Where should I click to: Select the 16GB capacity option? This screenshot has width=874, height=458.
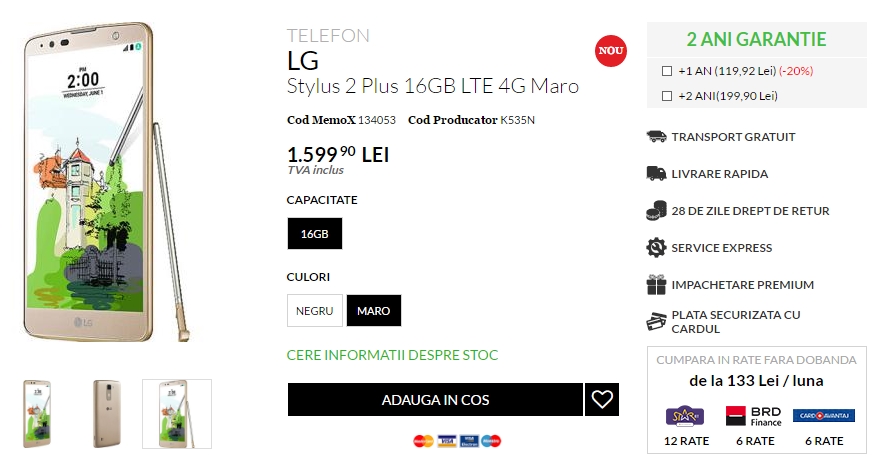tap(314, 234)
